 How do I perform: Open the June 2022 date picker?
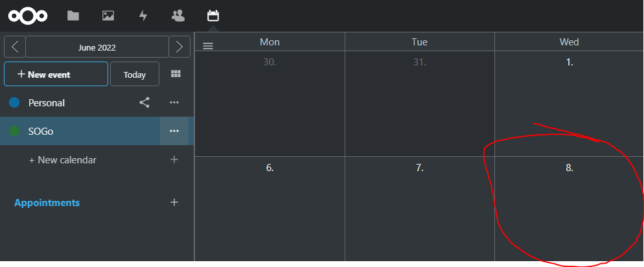97,47
